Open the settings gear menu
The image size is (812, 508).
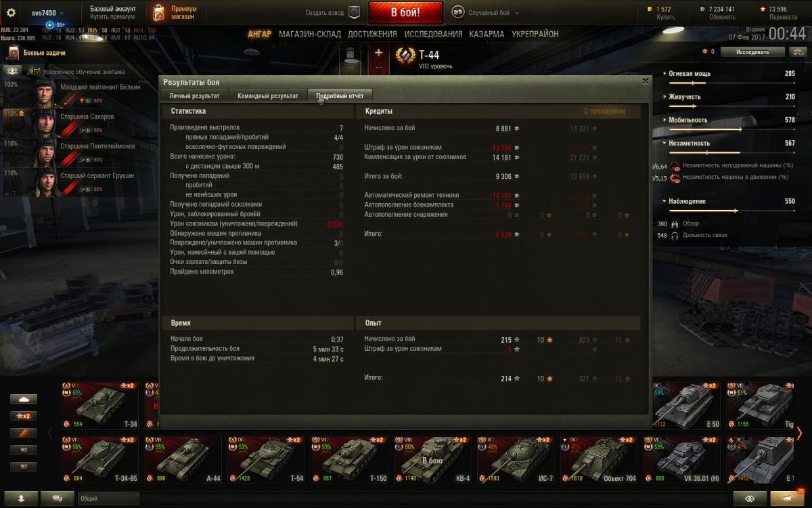coord(11,13)
